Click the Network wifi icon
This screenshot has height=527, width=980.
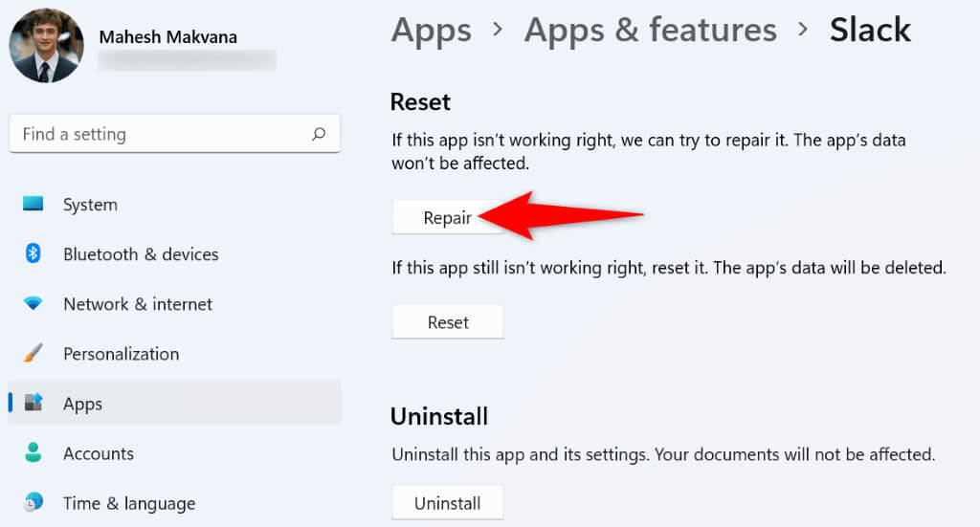pos(33,304)
